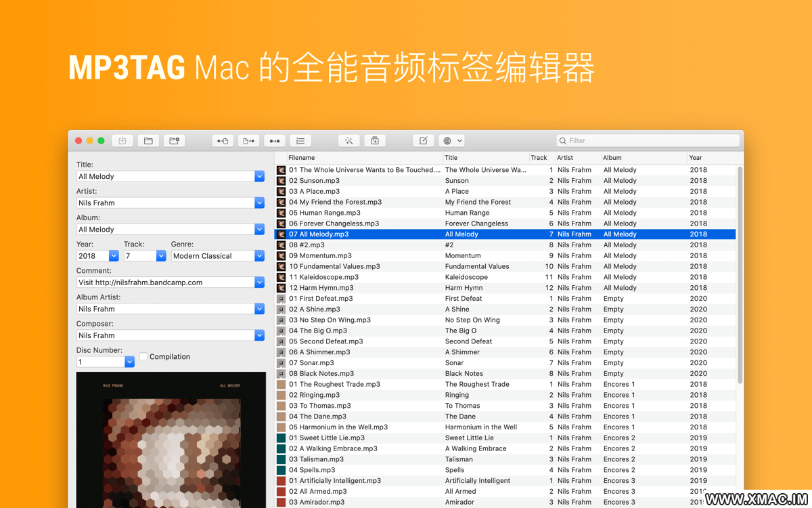The height and width of the screenshot is (508, 812).
Task: Open a folder via toolbar folder icon
Action: pos(148,141)
